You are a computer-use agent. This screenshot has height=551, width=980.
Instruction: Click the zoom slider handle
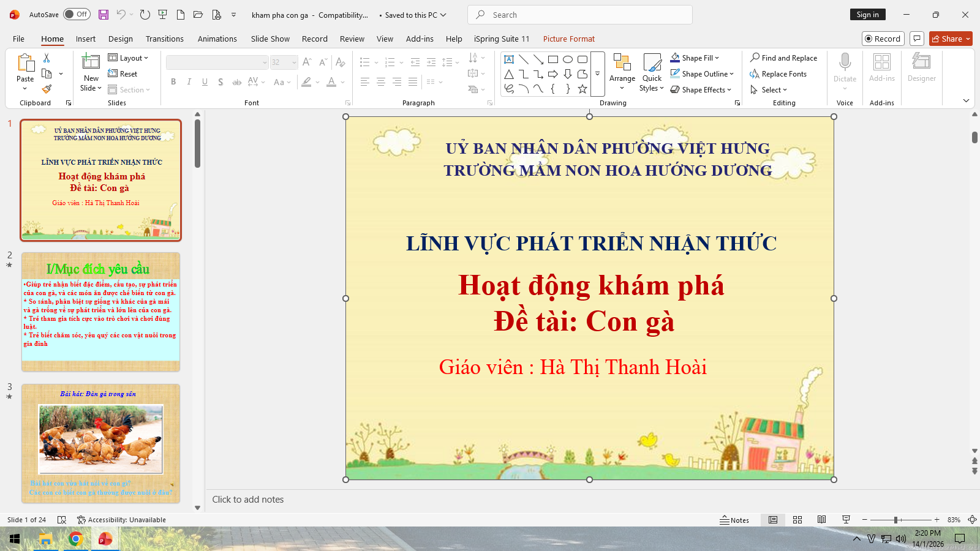pos(895,520)
